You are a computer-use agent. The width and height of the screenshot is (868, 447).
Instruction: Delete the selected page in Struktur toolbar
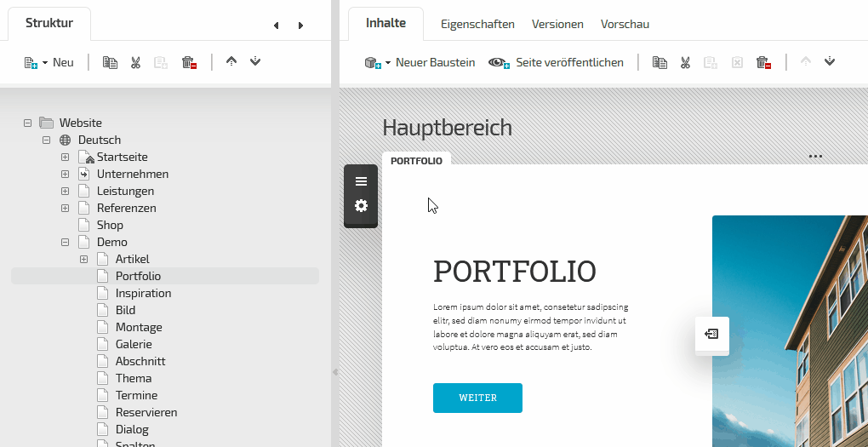click(189, 62)
